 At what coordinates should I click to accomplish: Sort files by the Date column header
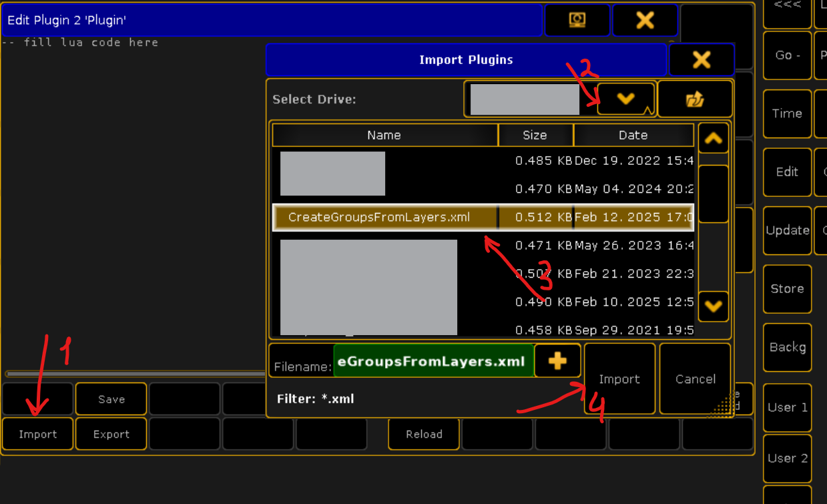[633, 135]
